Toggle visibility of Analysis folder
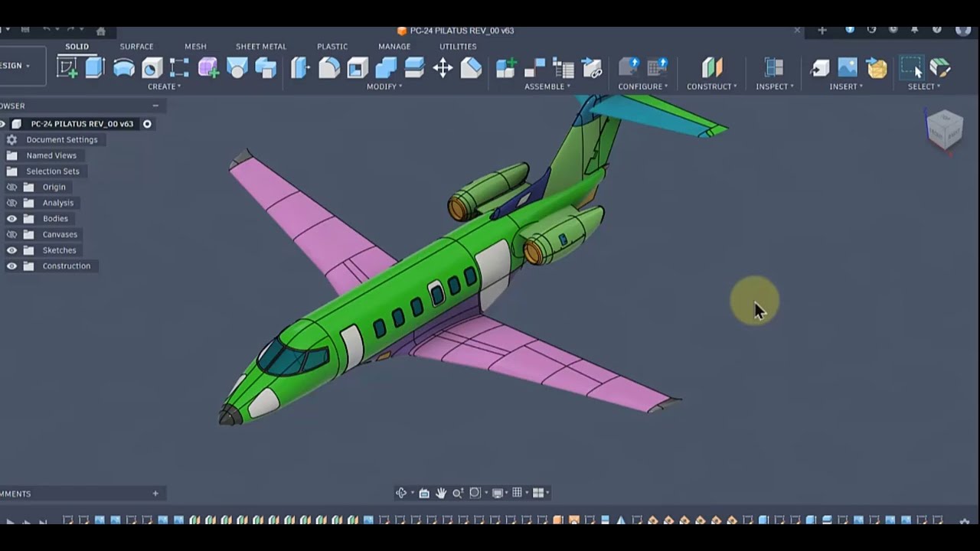The width and height of the screenshot is (980, 551). [x=11, y=203]
